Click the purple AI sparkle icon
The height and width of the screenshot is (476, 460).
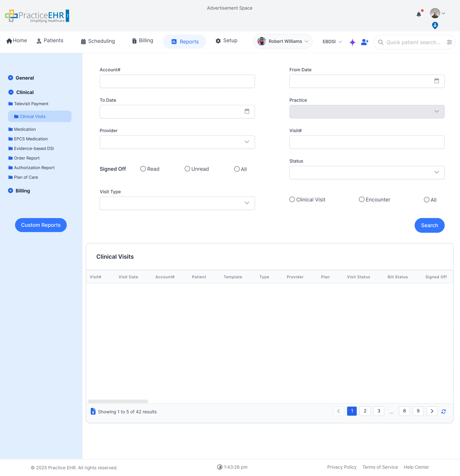[352, 42]
